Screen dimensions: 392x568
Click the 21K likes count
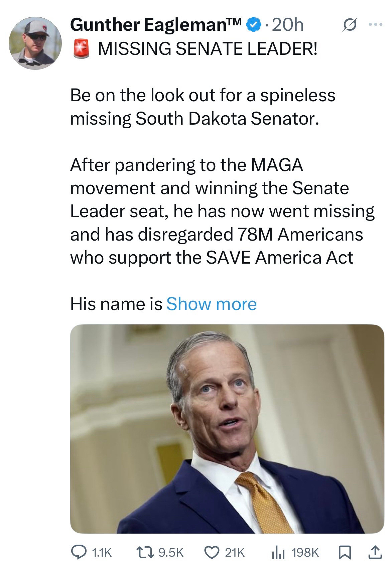click(235, 553)
